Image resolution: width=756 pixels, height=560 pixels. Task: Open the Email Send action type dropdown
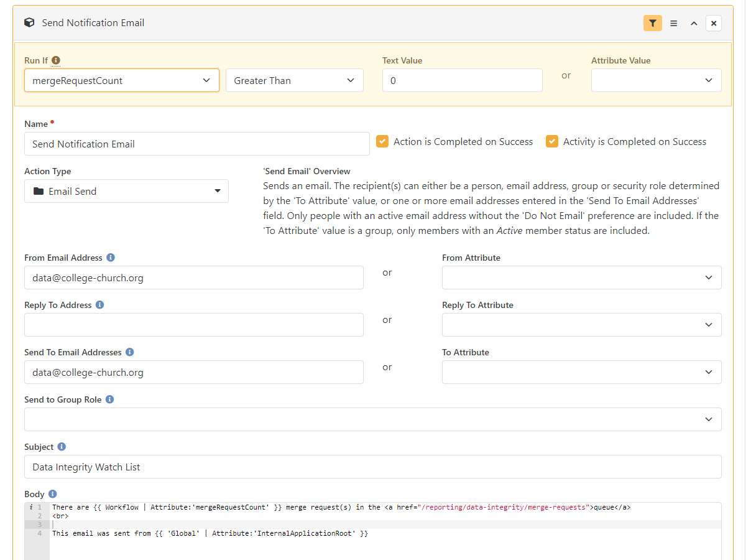(126, 191)
